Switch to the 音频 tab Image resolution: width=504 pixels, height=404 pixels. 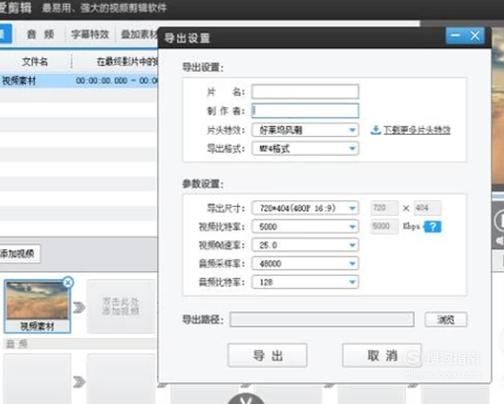pos(40,34)
